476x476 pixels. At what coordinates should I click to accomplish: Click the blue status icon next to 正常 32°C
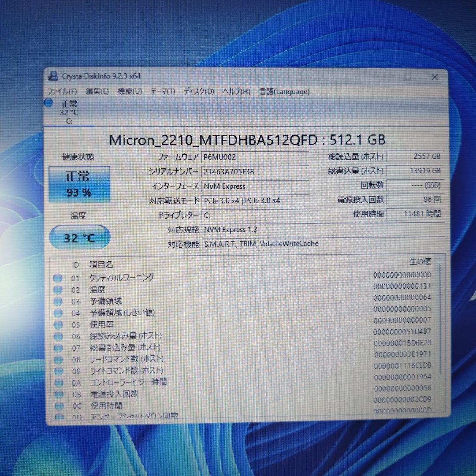click(x=48, y=103)
